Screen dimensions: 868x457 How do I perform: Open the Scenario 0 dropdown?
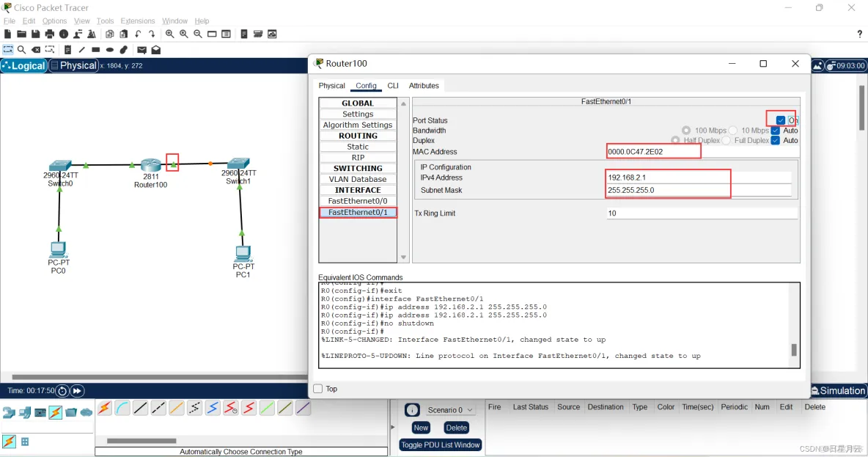point(450,410)
